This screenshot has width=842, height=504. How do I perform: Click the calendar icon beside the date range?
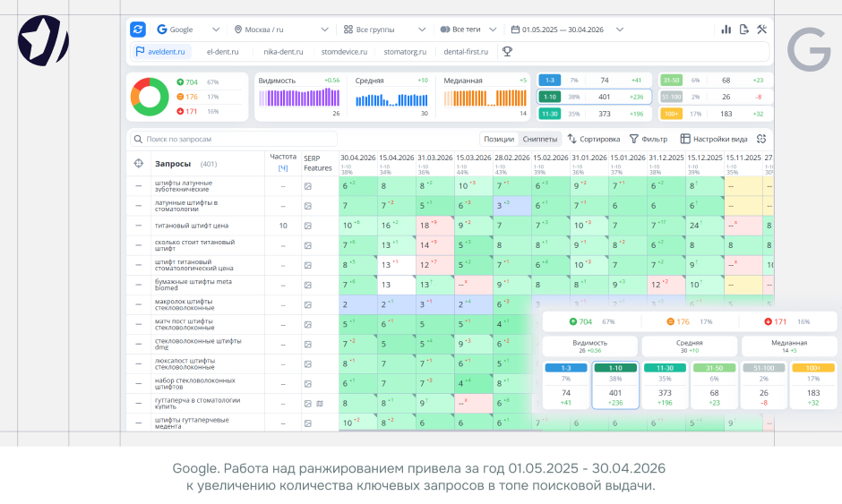(x=515, y=30)
